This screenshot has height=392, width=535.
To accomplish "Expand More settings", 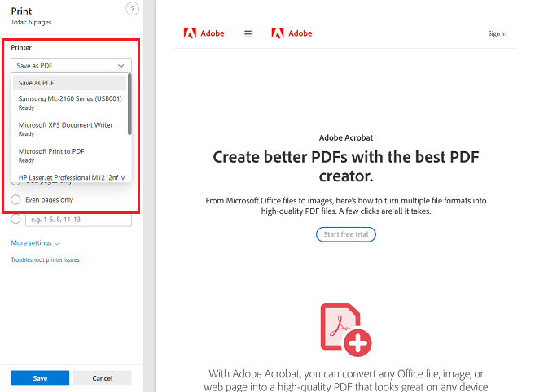I will click(35, 243).
